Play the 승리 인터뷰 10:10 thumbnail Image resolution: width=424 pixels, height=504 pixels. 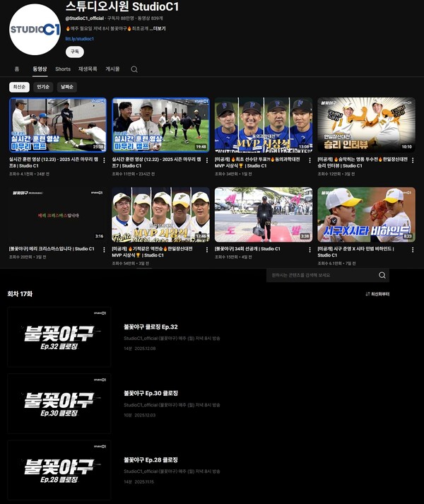367,125
